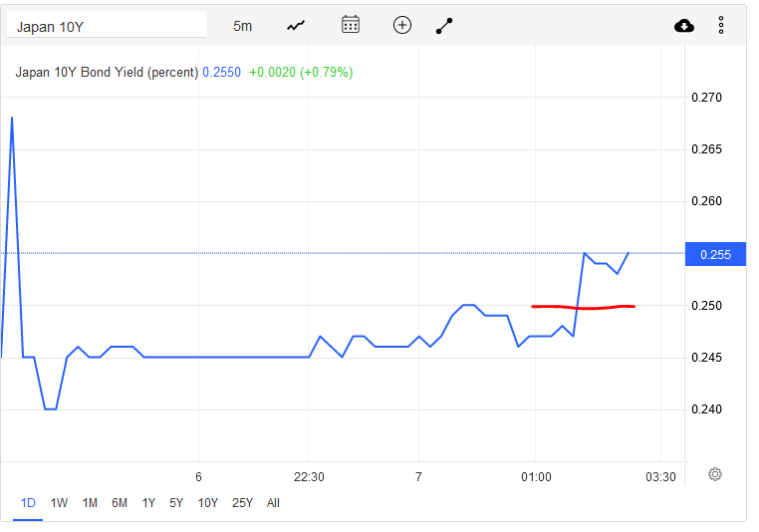The width and height of the screenshot is (759, 532).
Task: Download chart data via cloud icon
Action: [x=684, y=26]
